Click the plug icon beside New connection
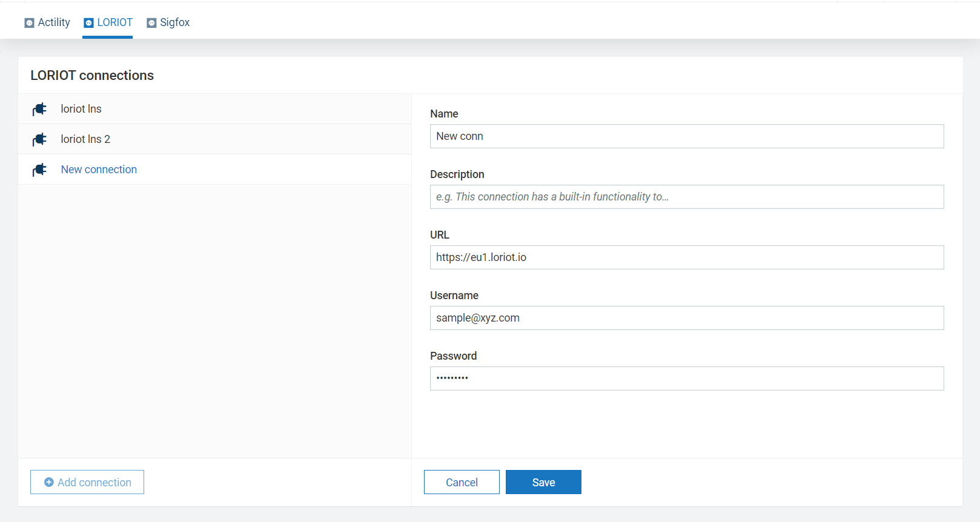This screenshot has height=522, width=980. (x=39, y=170)
